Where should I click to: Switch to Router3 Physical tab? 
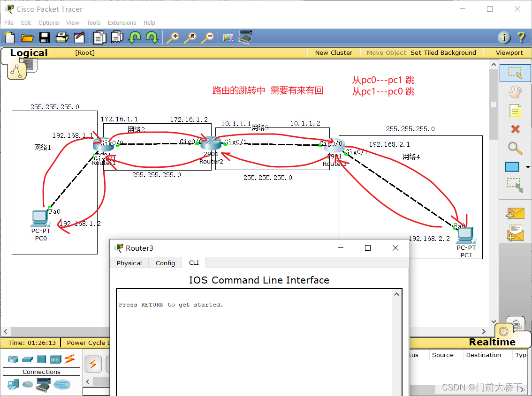point(129,263)
